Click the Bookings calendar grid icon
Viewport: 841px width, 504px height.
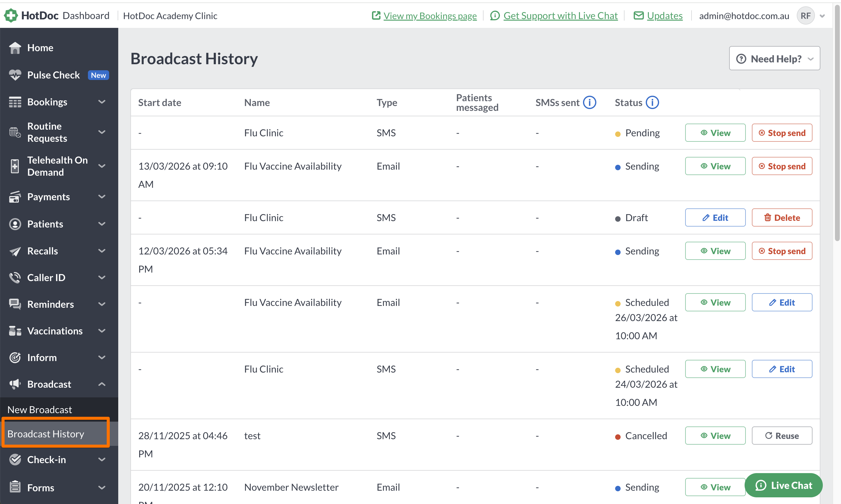(x=15, y=102)
